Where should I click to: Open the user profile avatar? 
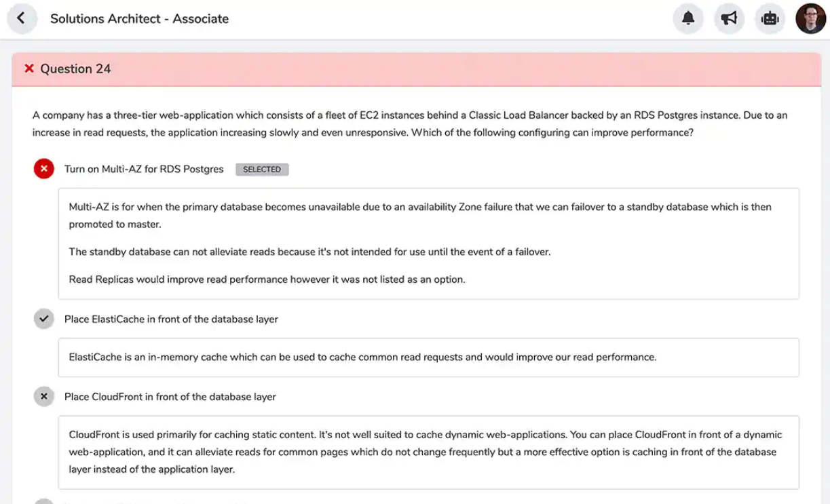pyautogui.click(x=810, y=18)
